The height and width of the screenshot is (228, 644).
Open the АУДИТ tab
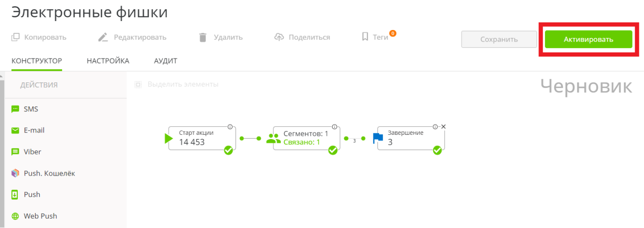point(165,61)
